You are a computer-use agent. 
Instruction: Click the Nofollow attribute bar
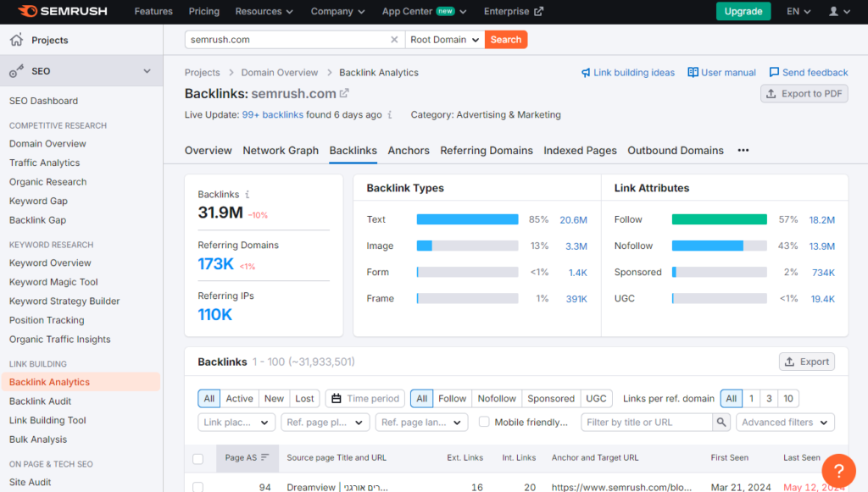(719, 246)
